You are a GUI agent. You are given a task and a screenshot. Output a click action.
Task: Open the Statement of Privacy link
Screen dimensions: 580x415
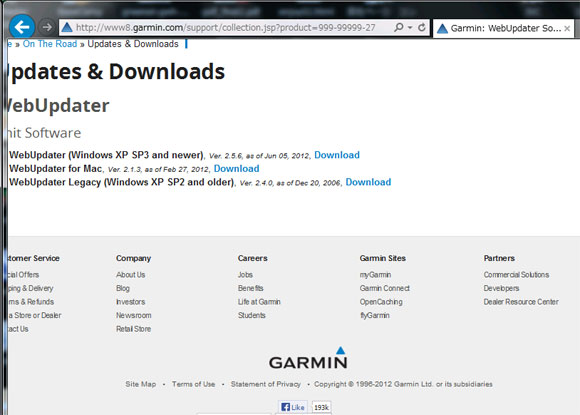click(266, 384)
